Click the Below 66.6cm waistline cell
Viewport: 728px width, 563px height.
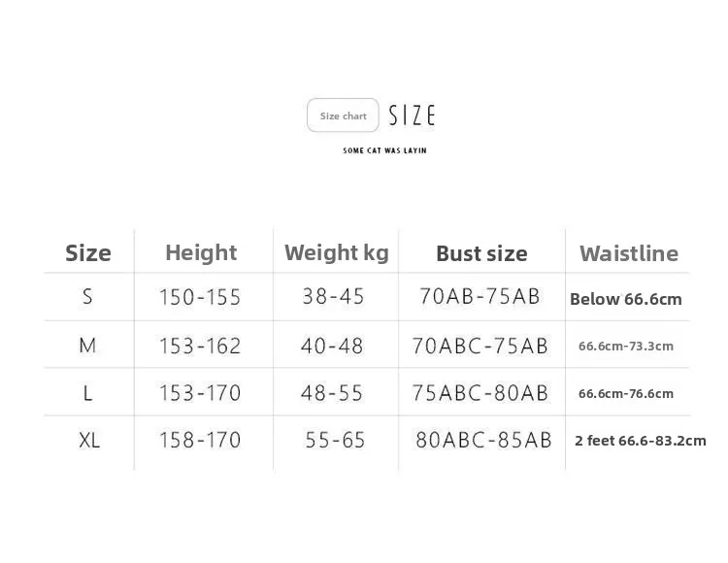tap(626, 299)
